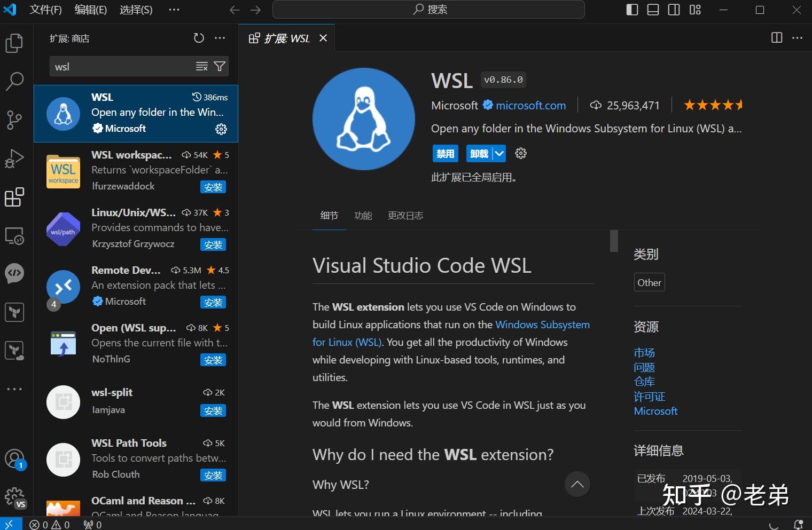The image size is (812, 530).
Task: Open the Run and Debug icon
Action: click(14, 158)
